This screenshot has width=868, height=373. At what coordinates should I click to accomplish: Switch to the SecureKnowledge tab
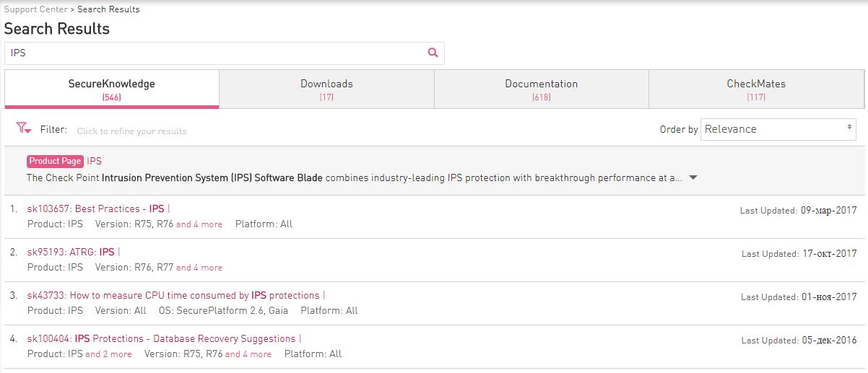(111, 89)
